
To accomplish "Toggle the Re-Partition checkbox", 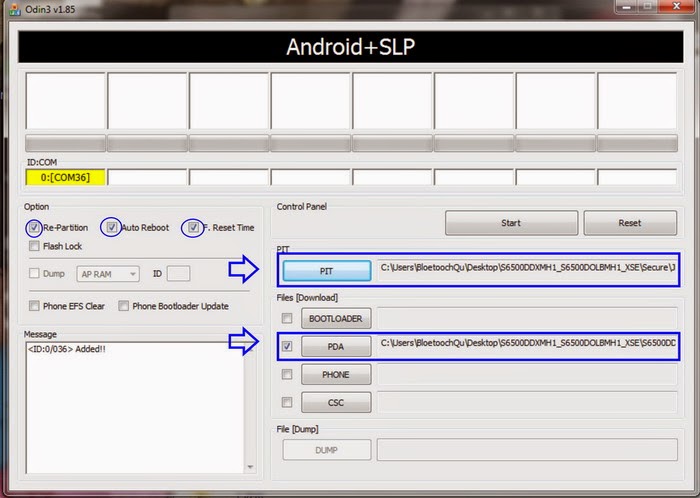I will (x=34, y=228).
